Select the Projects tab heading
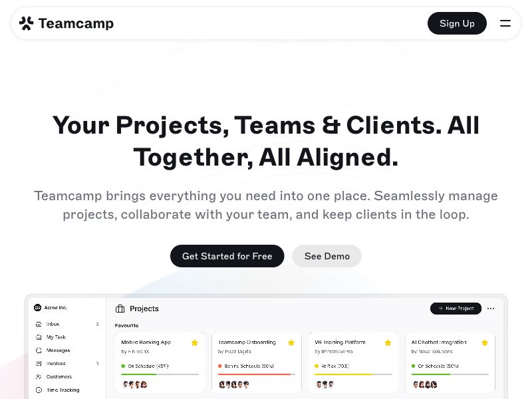The height and width of the screenshot is (399, 532). [x=144, y=309]
